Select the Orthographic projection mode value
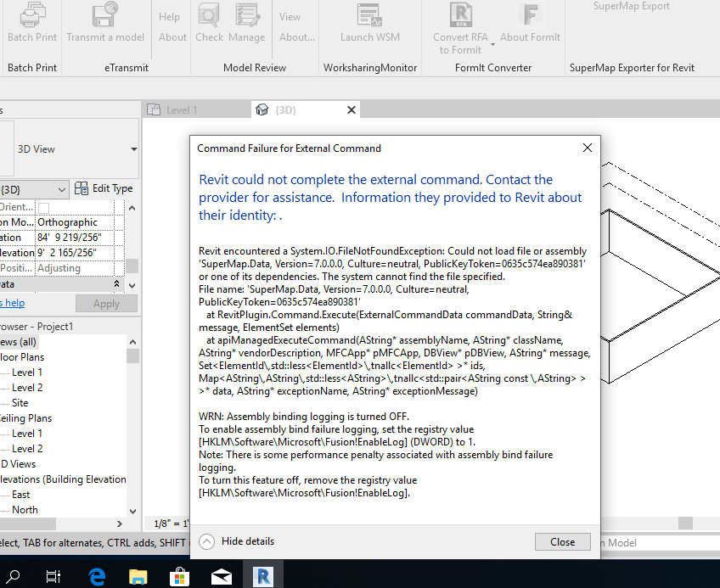 pos(75,222)
